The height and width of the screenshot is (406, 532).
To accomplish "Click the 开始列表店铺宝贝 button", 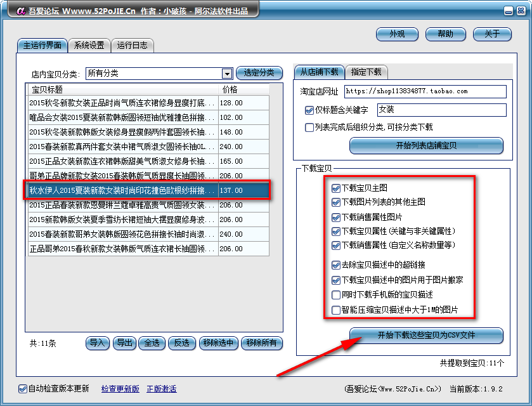I will point(427,146).
